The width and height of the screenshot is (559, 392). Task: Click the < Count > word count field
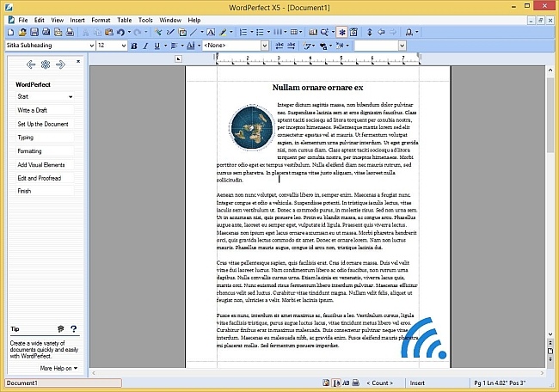pyautogui.click(x=379, y=383)
